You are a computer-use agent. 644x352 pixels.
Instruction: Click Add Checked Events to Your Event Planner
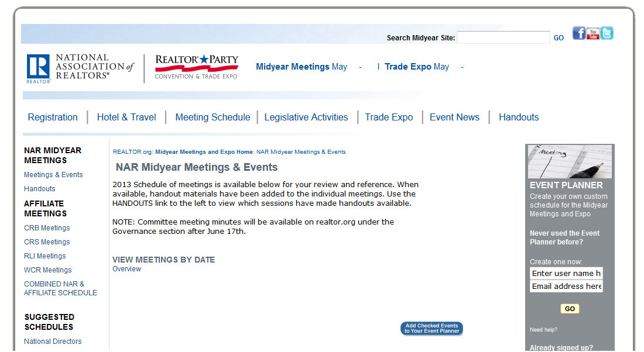(x=431, y=329)
